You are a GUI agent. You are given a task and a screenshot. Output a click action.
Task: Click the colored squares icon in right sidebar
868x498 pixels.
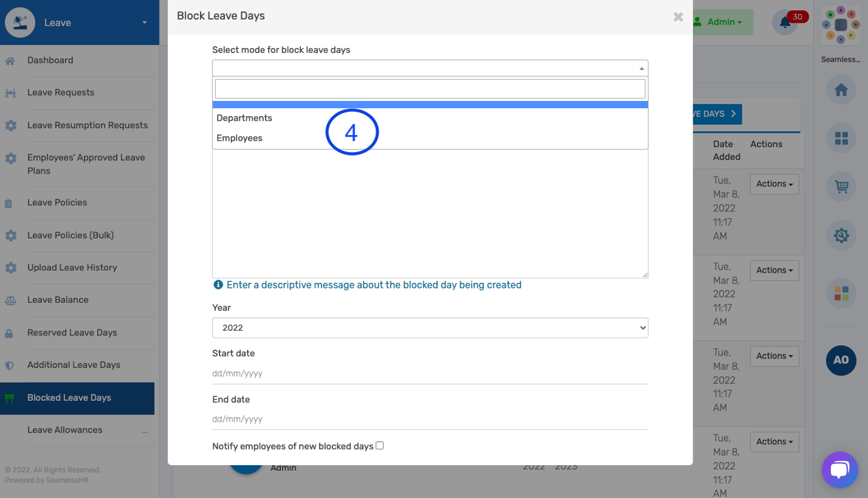pyautogui.click(x=841, y=293)
